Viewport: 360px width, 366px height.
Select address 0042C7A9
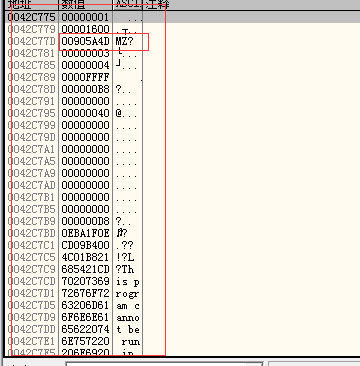tap(33, 173)
